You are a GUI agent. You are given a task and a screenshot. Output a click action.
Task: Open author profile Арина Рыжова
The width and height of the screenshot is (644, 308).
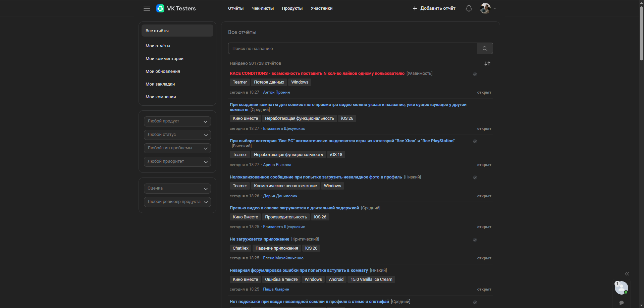pyautogui.click(x=277, y=165)
